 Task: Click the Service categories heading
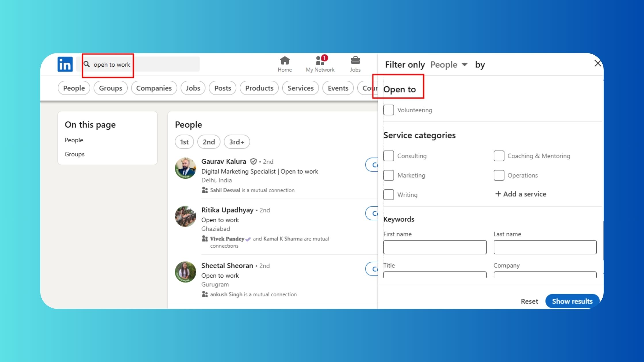[419, 135]
